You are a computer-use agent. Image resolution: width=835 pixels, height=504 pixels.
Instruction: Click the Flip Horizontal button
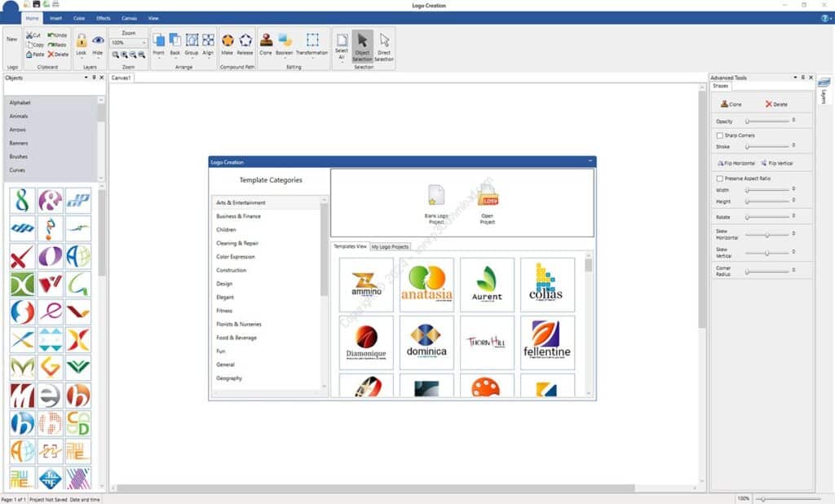point(736,164)
